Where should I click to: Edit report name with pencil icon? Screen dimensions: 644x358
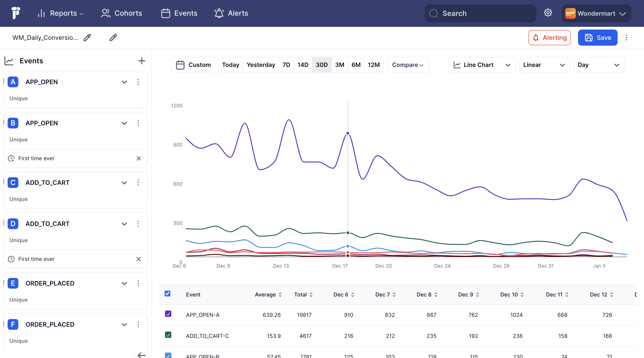click(87, 38)
